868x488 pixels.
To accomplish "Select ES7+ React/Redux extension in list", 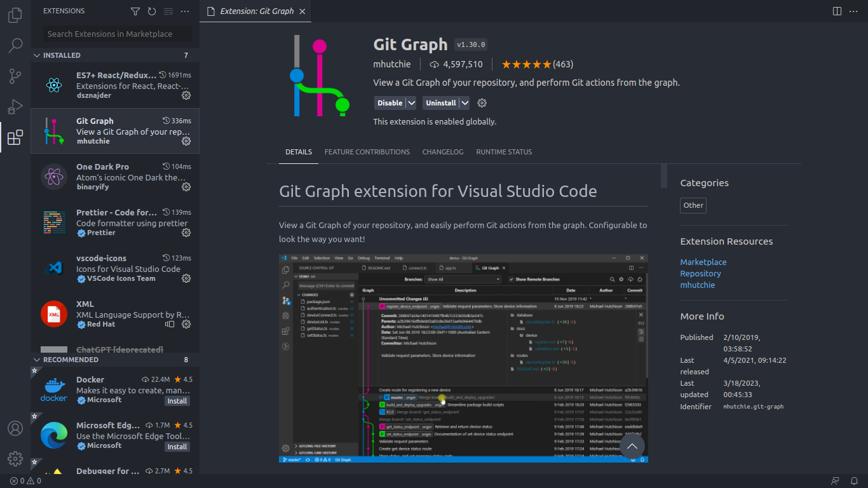I will 115,85.
